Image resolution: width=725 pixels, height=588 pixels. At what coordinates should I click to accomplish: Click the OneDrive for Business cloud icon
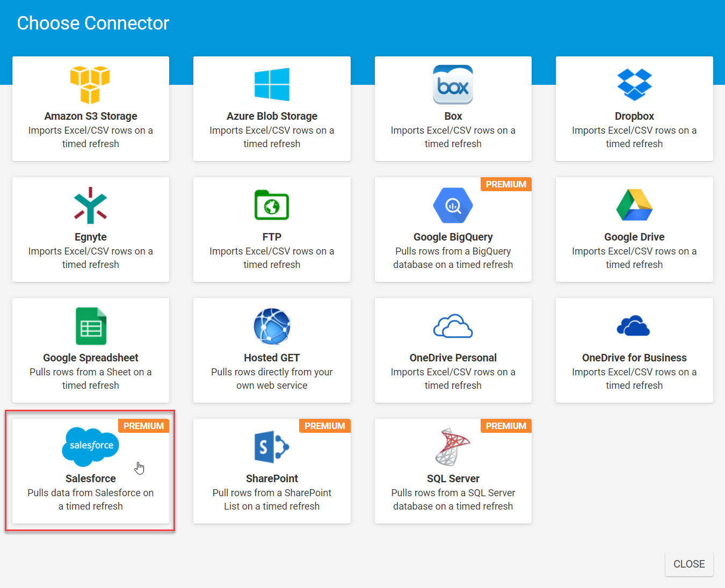(x=634, y=326)
